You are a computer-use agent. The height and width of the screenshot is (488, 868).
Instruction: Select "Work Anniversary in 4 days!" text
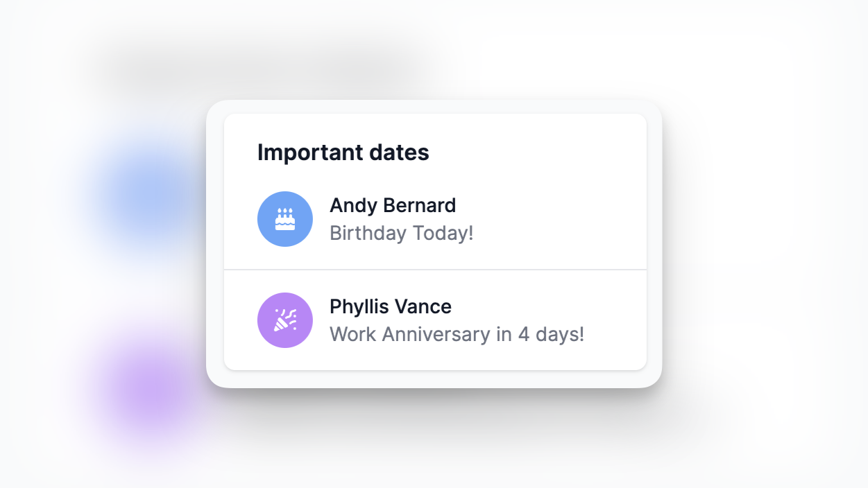point(457,334)
